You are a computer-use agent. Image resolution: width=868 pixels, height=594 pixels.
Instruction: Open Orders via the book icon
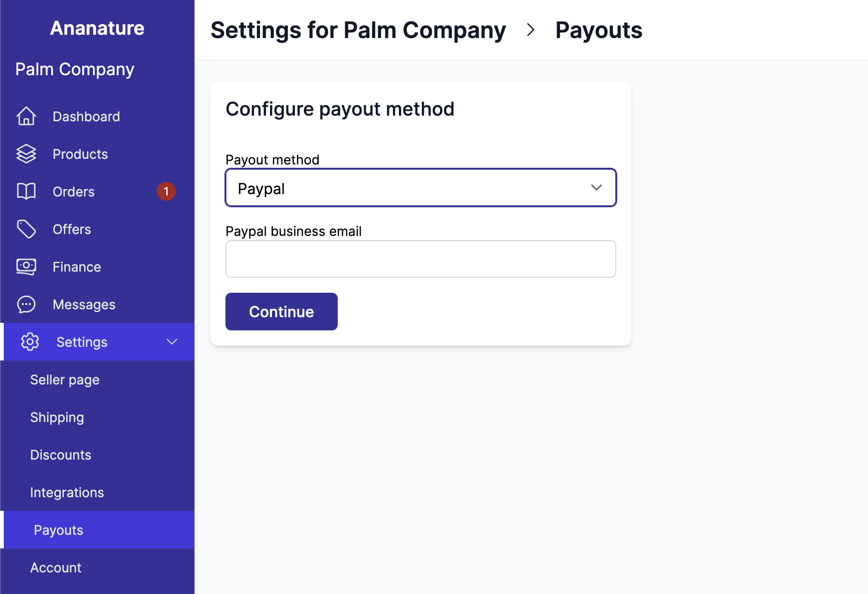(x=27, y=191)
